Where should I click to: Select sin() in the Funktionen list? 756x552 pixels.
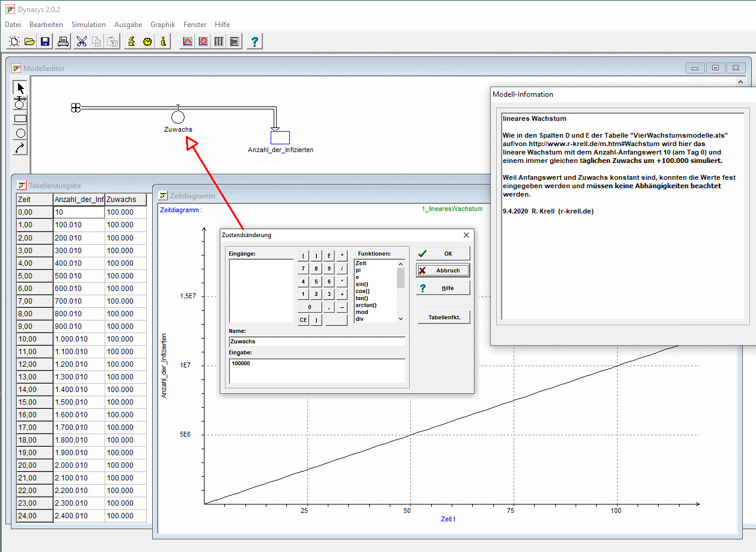[361, 284]
